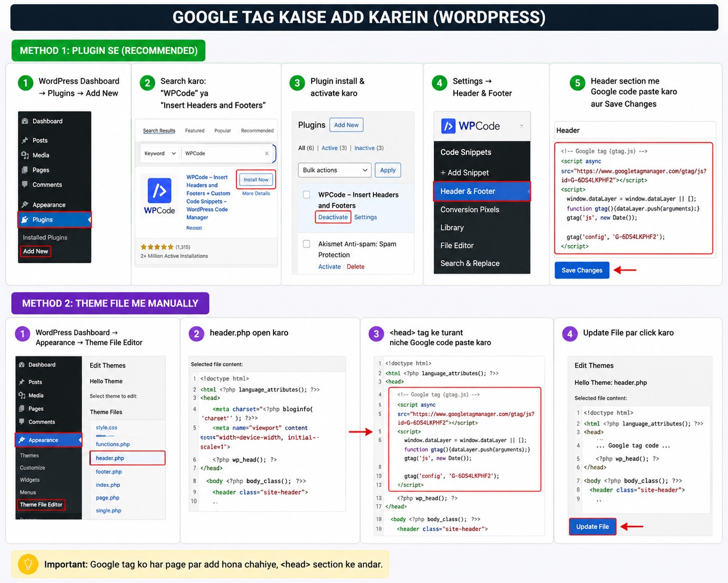Click the Save Changes button
This screenshot has width=728, height=583.
582,270
